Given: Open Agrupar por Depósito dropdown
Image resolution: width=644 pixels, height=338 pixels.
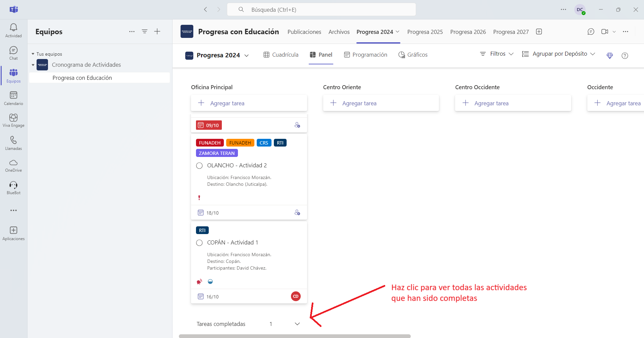Looking at the screenshot, I should coord(558,54).
